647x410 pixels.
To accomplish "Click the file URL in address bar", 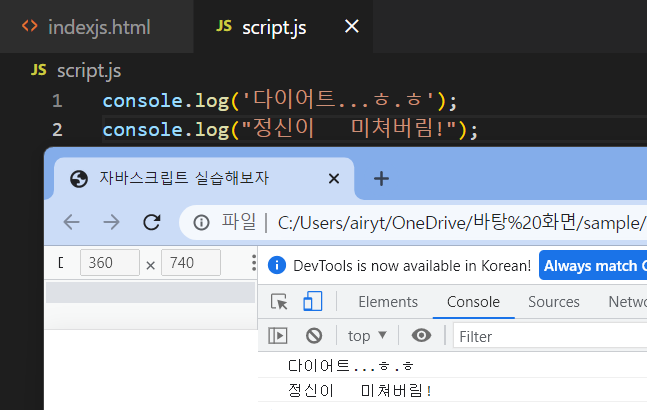I will coord(461,223).
